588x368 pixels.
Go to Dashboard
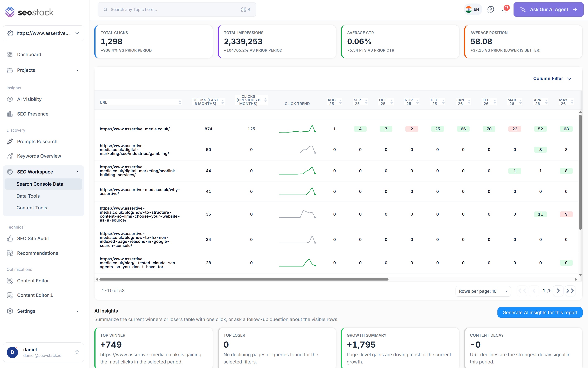[x=29, y=54]
